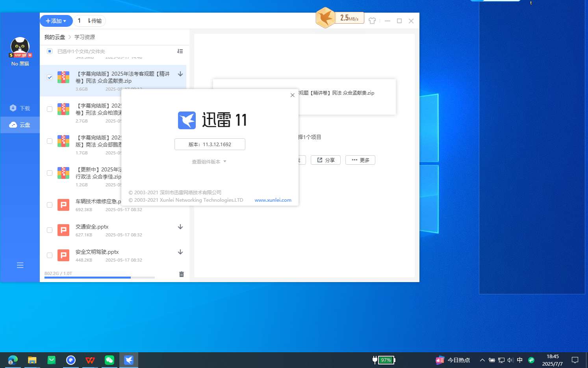Open www.xunlei.com link
The image size is (588, 368).
tap(273, 200)
